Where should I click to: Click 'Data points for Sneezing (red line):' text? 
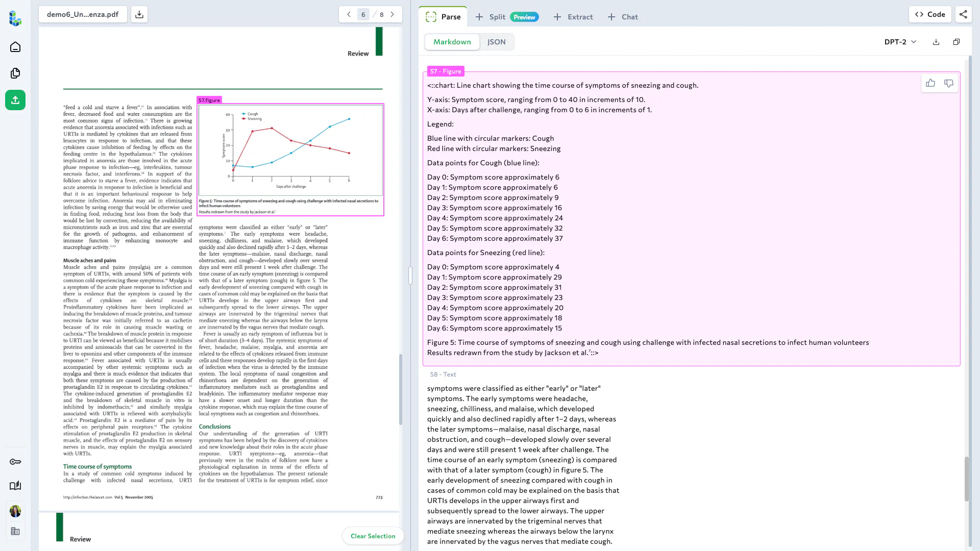click(x=486, y=253)
